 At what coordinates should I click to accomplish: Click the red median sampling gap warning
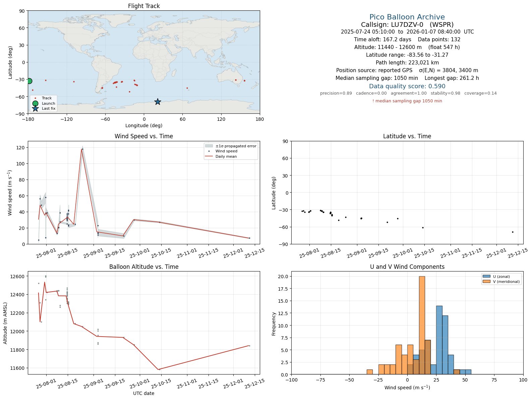(x=407, y=101)
